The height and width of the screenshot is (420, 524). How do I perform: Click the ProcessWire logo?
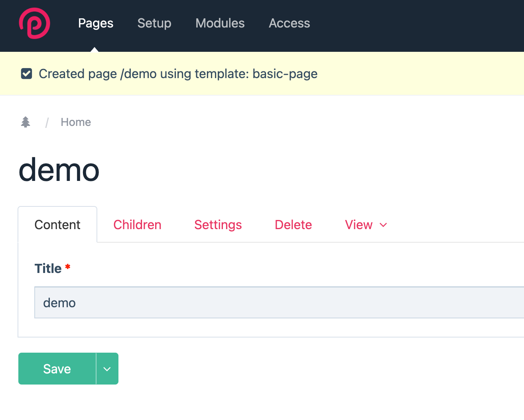[34, 24]
